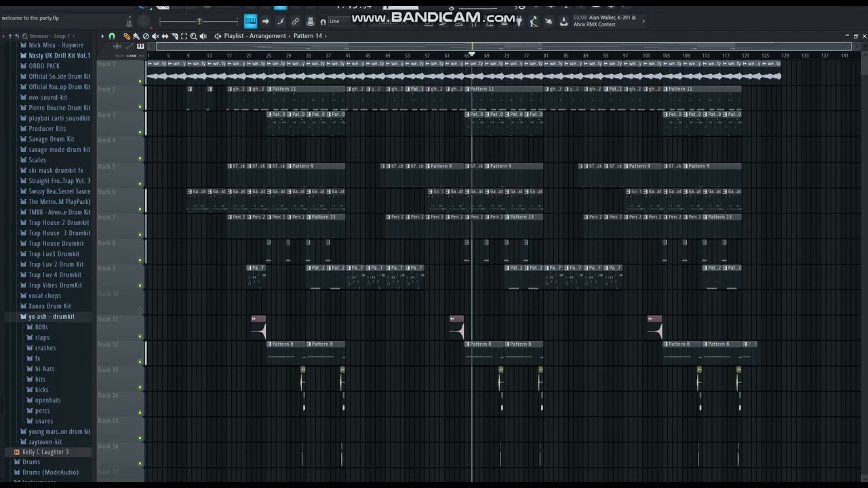Screen dimensions: 868x488
Task: Click the download/save icon near news panel
Action: [x=564, y=21]
